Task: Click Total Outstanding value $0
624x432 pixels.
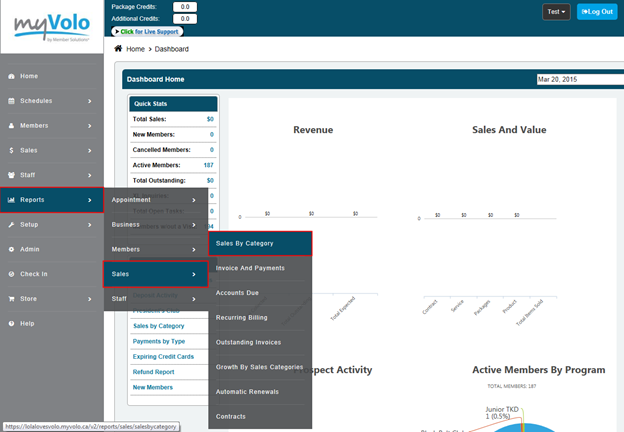Action: (x=210, y=180)
